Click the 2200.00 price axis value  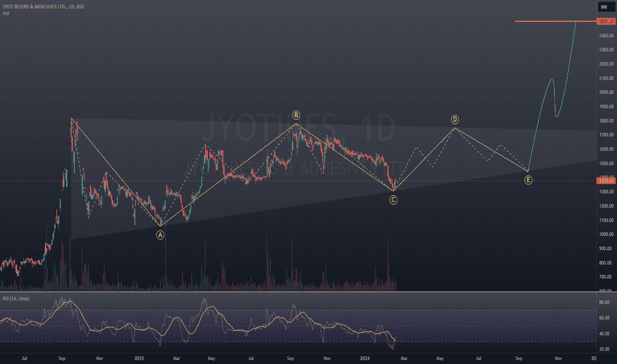(606, 64)
